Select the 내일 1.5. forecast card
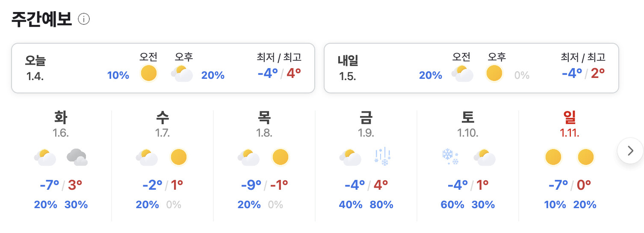Image resolution: width=644 pixels, height=233 pixels. click(x=471, y=68)
